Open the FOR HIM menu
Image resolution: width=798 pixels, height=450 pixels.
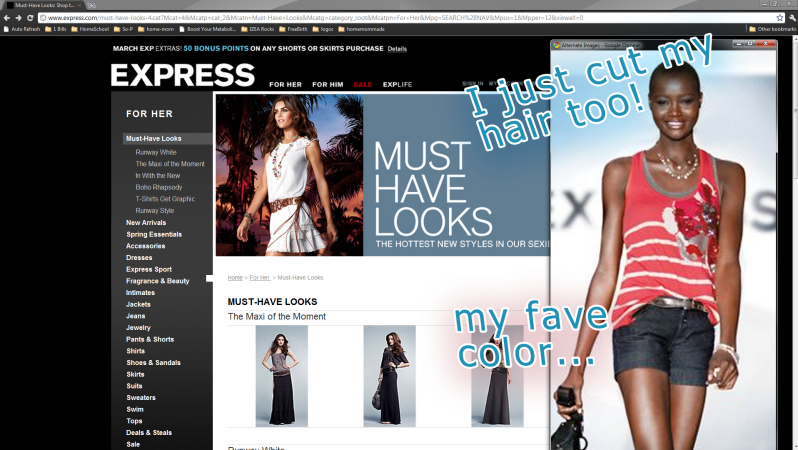coord(328,85)
